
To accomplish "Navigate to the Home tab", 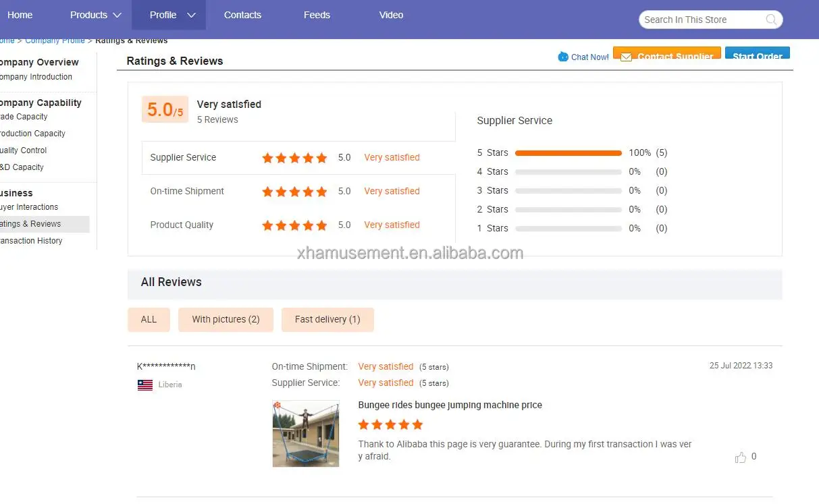I will click(x=20, y=15).
